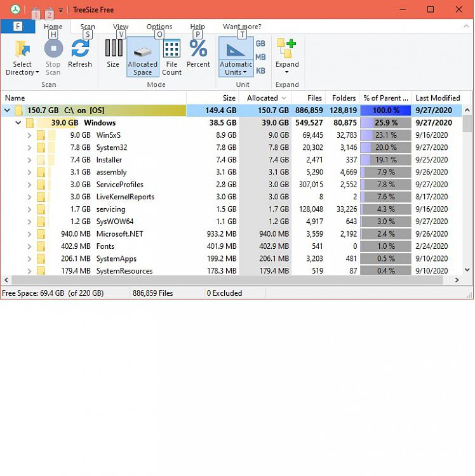Viewport: 475px width, 476px height.
Task: Click the 25.9 % Windows bar
Action: [x=385, y=122]
